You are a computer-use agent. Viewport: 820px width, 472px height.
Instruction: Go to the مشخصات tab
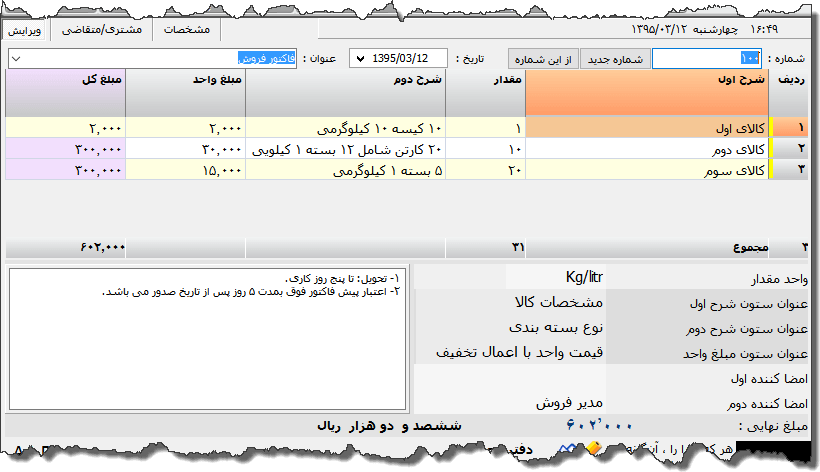pyautogui.click(x=186, y=29)
